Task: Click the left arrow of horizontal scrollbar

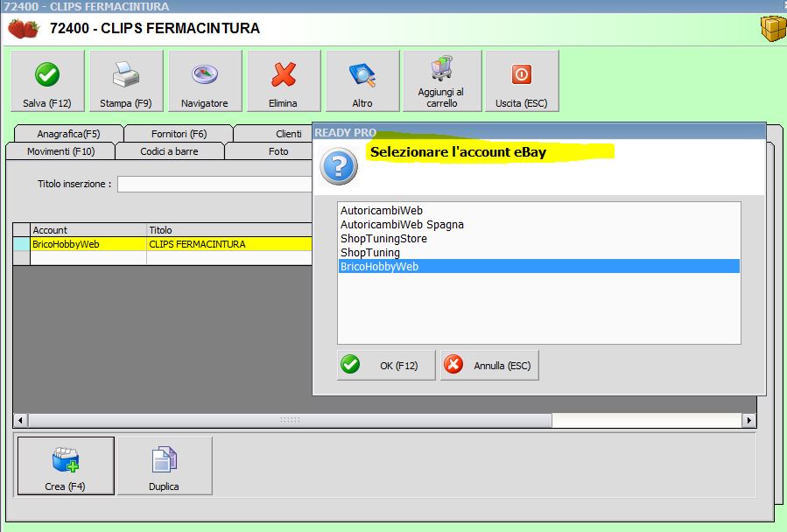Action: click(x=21, y=420)
